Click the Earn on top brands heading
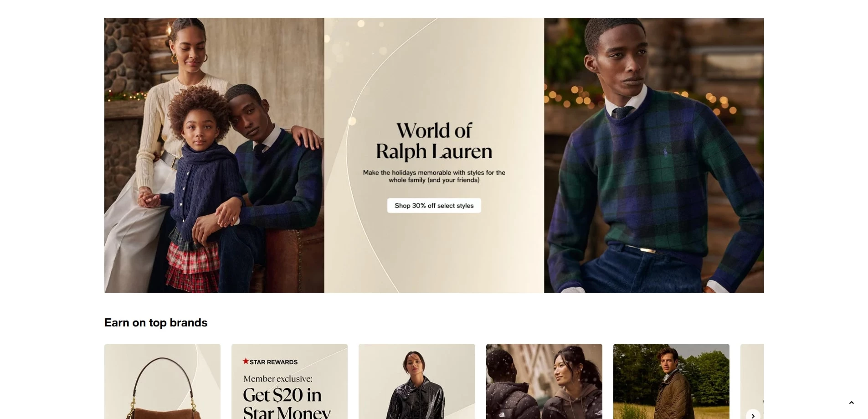The image size is (868, 419). point(156,323)
